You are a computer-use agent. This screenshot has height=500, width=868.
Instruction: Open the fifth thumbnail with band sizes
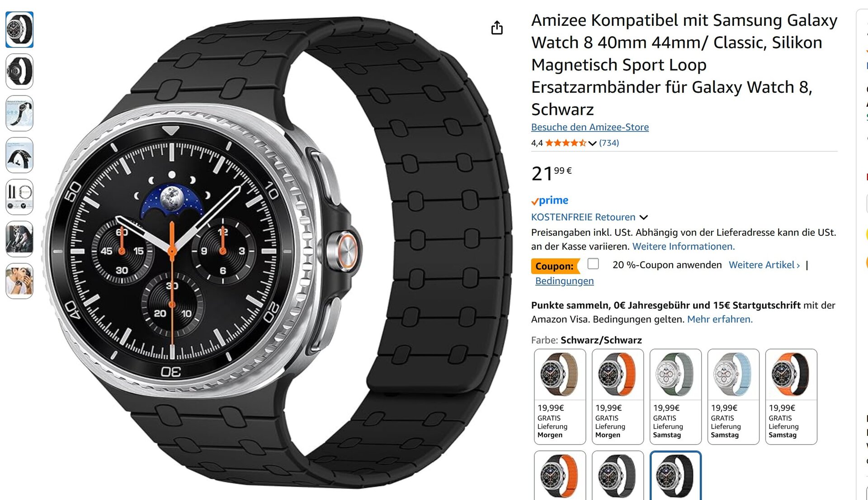19,197
